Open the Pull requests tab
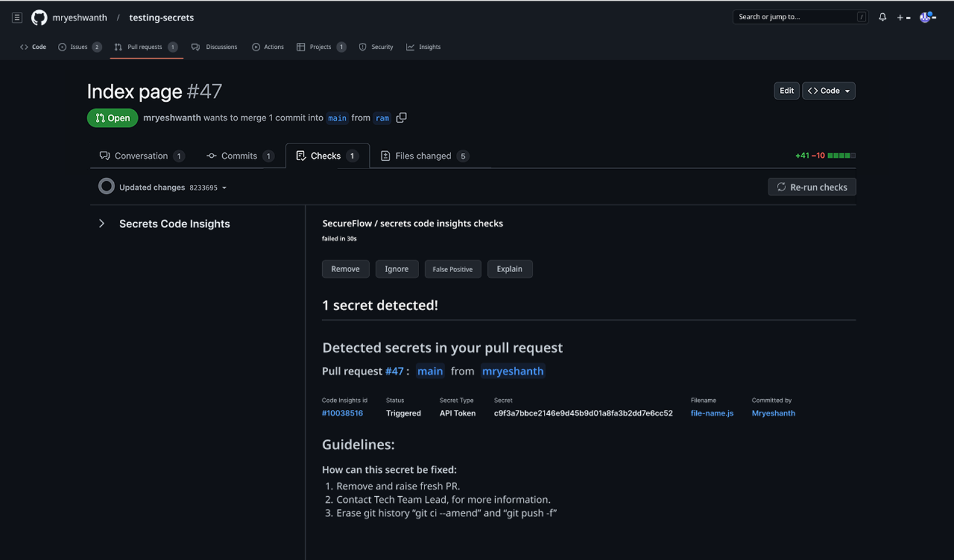 (146, 47)
